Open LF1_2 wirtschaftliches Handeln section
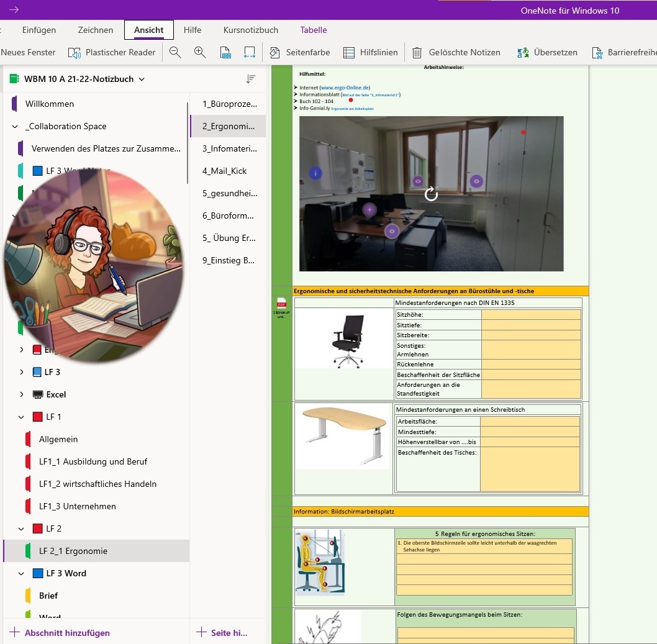This screenshot has width=657, height=644. tap(96, 484)
